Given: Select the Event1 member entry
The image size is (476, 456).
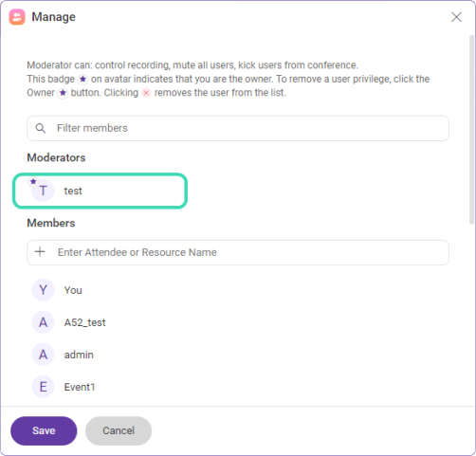Looking at the screenshot, I should [80, 387].
